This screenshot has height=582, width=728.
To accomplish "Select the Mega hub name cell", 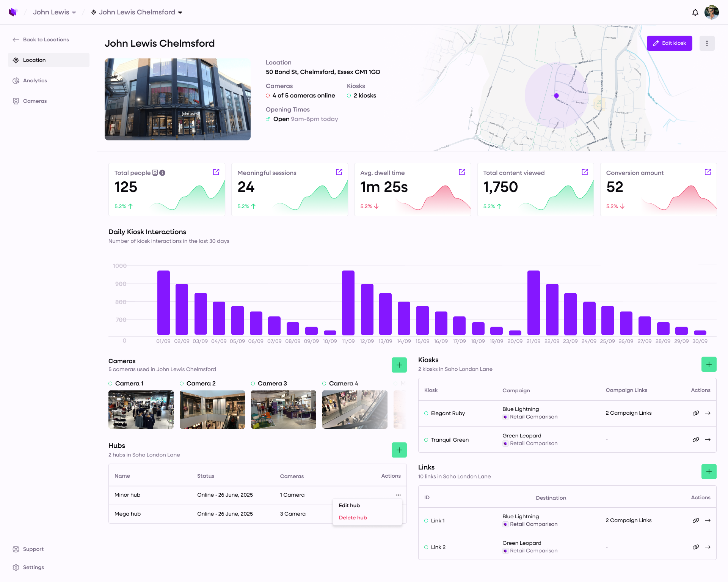I will (x=127, y=514).
